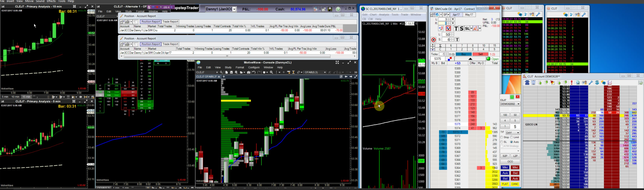
Task: Open the dropdown arrow beside the L: 3 field
Action: click(x=453, y=19)
